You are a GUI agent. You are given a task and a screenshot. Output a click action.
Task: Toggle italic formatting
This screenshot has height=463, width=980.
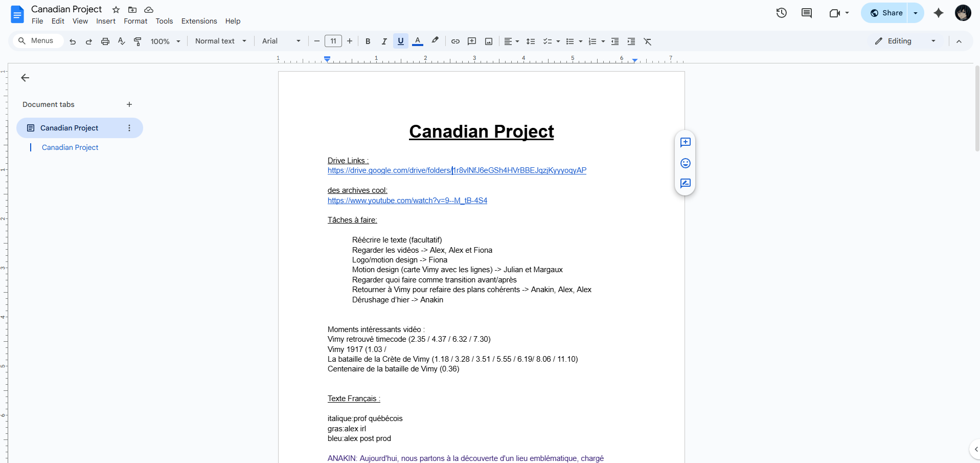[384, 41]
